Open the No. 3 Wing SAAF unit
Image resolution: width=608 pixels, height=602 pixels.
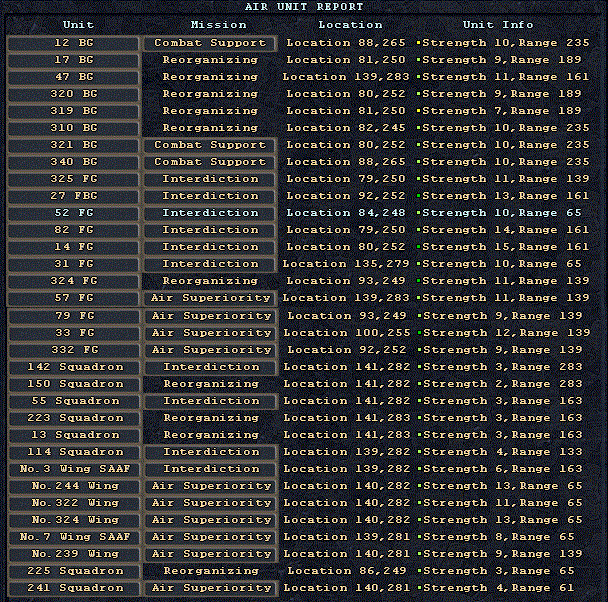tap(74, 470)
